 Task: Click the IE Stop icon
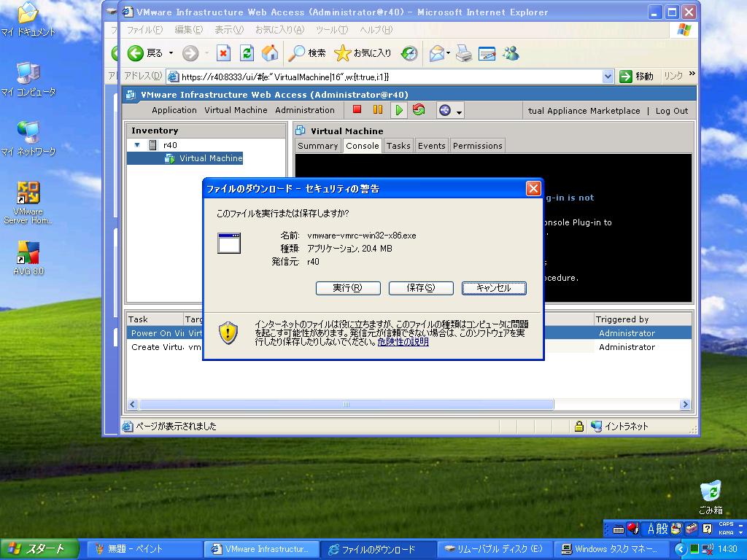pyautogui.click(x=223, y=53)
